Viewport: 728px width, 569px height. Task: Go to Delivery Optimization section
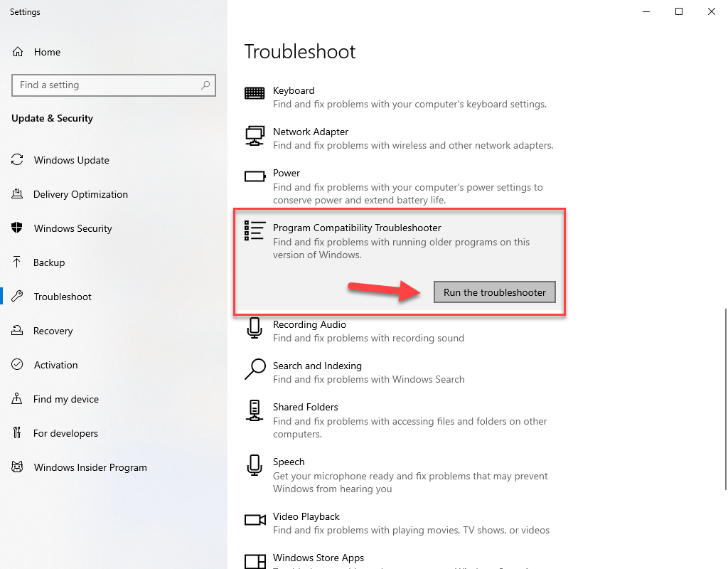(80, 194)
